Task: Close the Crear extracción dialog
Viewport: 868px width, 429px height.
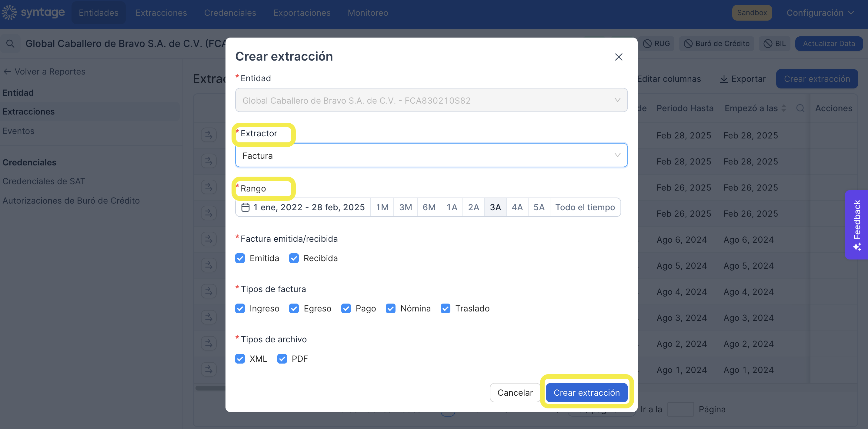Action: pos(619,57)
